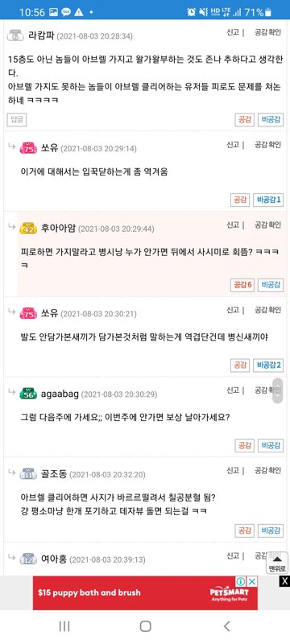Close the PetSmart ad with black X
This screenshot has width=290, height=644.
click(284, 581)
